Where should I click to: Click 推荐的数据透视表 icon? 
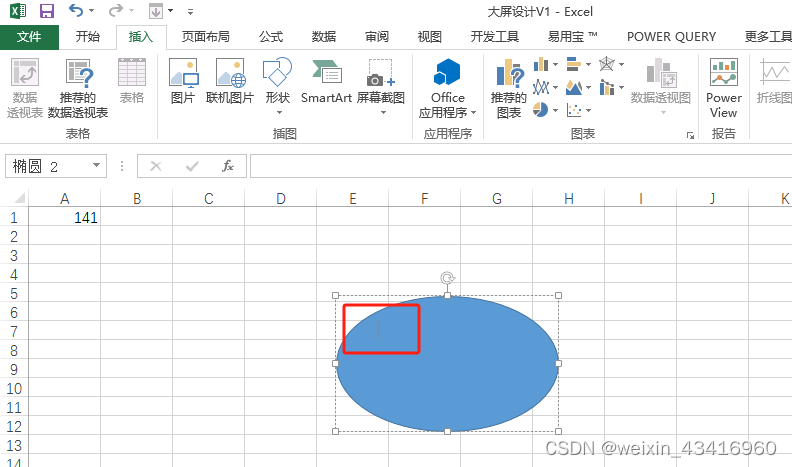click(78, 88)
